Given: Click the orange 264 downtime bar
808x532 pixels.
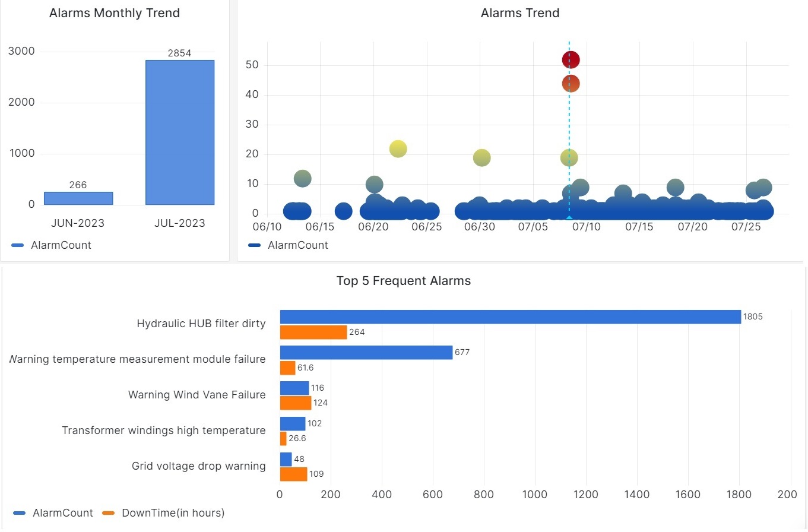Looking at the screenshot, I should click(313, 332).
